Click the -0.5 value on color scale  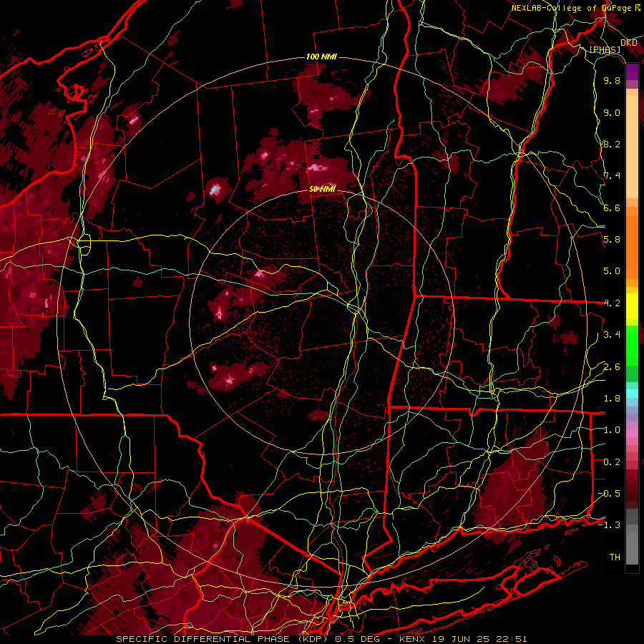pos(609,494)
